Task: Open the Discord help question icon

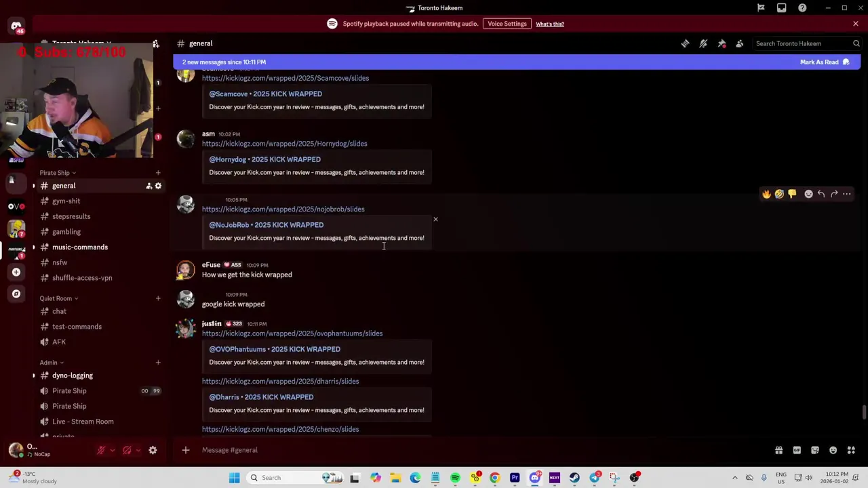Action: tap(802, 8)
